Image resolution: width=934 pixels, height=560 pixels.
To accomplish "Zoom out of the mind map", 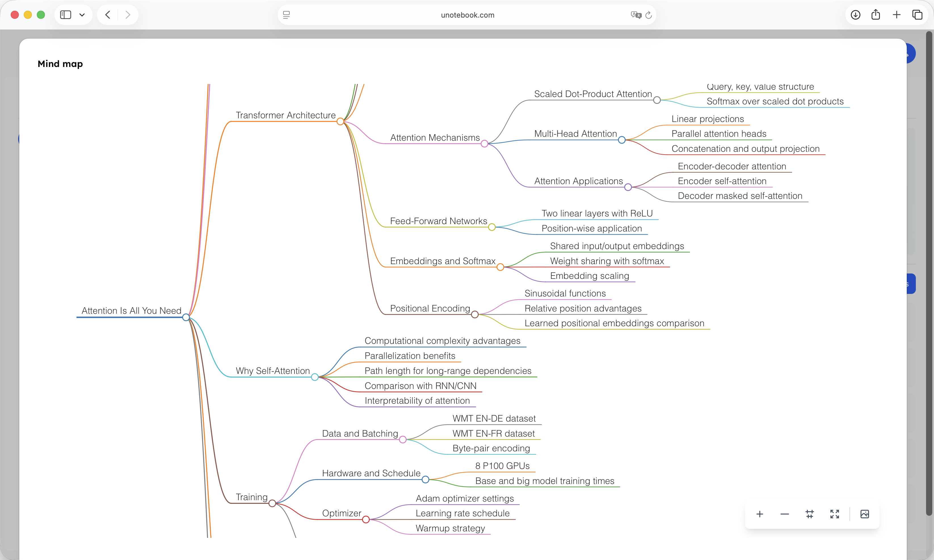I will pyautogui.click(x=784, y=514).
